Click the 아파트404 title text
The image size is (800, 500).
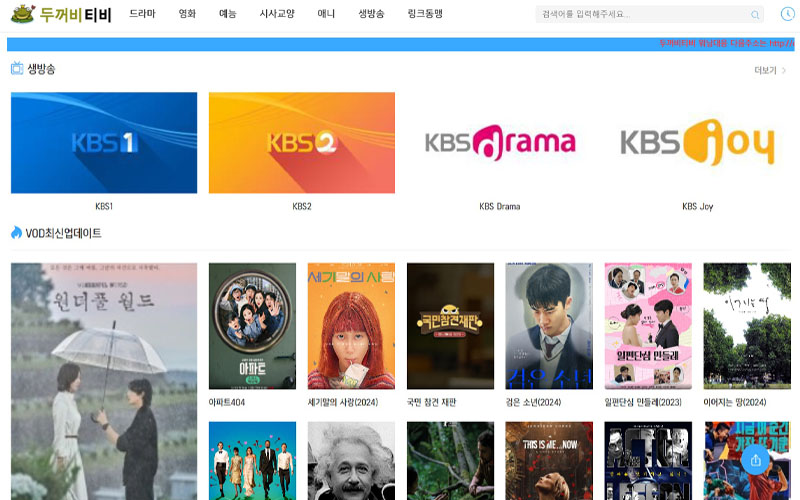tap(227, 402)
